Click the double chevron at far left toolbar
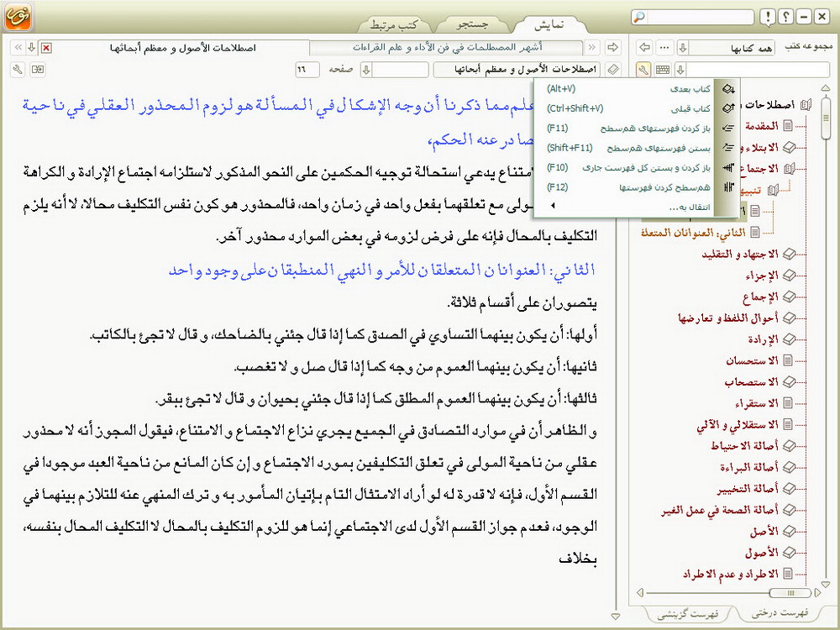840x630 pixels. pos(18,48)
